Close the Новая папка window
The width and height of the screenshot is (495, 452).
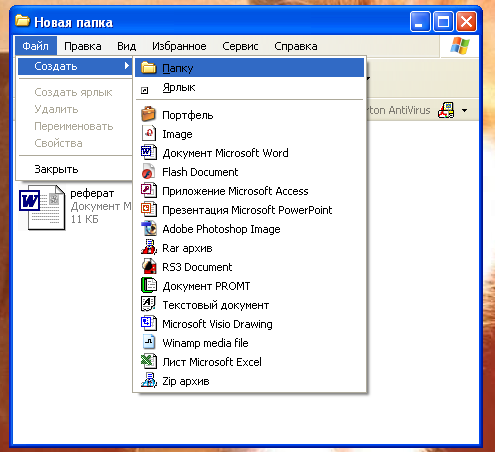pyautogui.click(x=466, y=21)
